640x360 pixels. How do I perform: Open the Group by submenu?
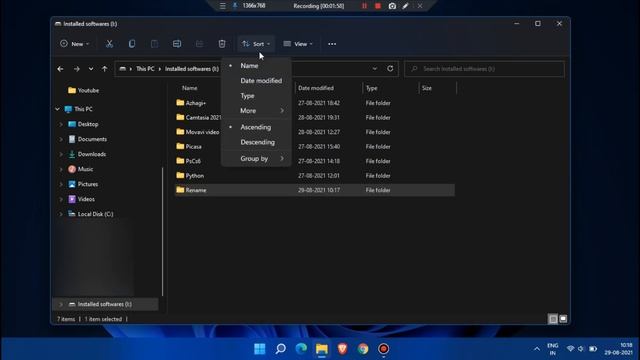coord(256,158)
